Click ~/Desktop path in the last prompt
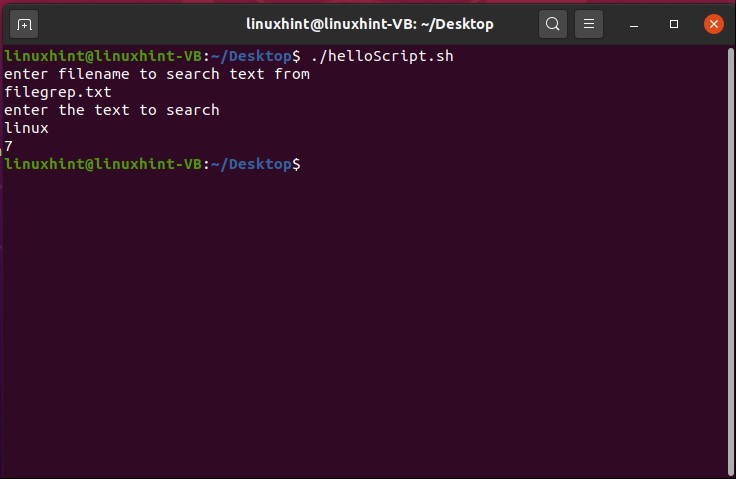Image resolution: width=736 pixels, height=479 pixels. point(255,164)
